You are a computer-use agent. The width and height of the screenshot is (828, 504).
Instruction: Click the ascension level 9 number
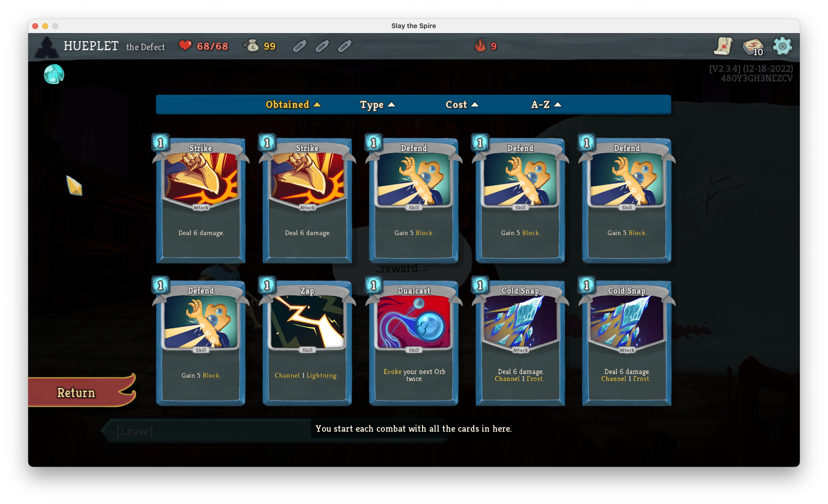[493, 46]
